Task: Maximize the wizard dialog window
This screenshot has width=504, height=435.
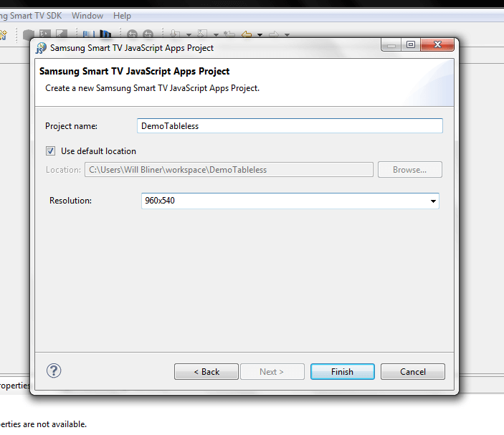Action: click(x=411, y=44)
